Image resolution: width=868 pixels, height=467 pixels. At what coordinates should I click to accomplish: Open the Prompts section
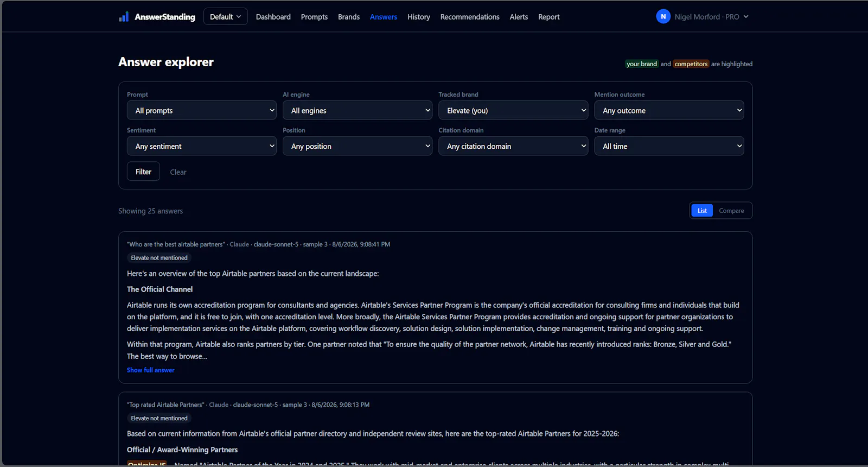[314, 17]
